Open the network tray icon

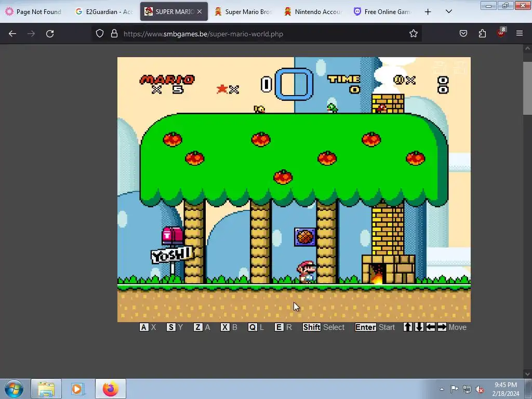click(x=467, y=389)
